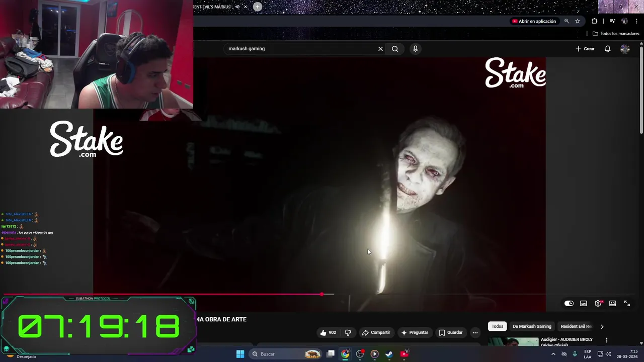The image size is (644, 362).
Task: Open the red YouTube-style taskbar app
Action: click(x=404, y=354)
